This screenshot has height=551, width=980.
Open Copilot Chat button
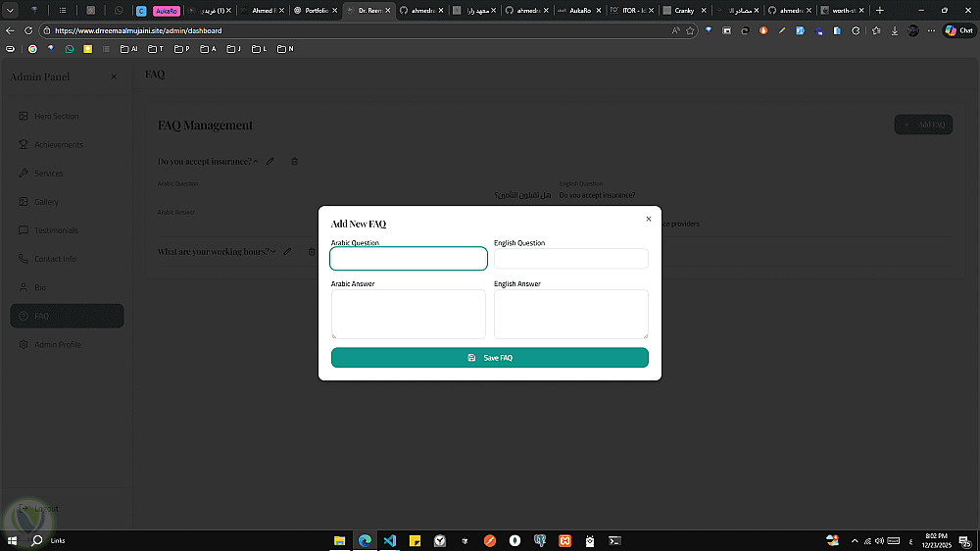click(958, 30)
